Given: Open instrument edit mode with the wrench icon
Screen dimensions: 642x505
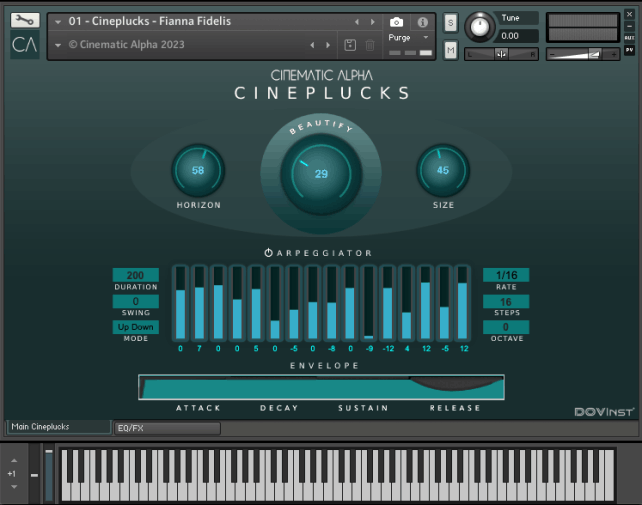Looking at the screenshot, I should pyautogui.click(x=25, y=20).
